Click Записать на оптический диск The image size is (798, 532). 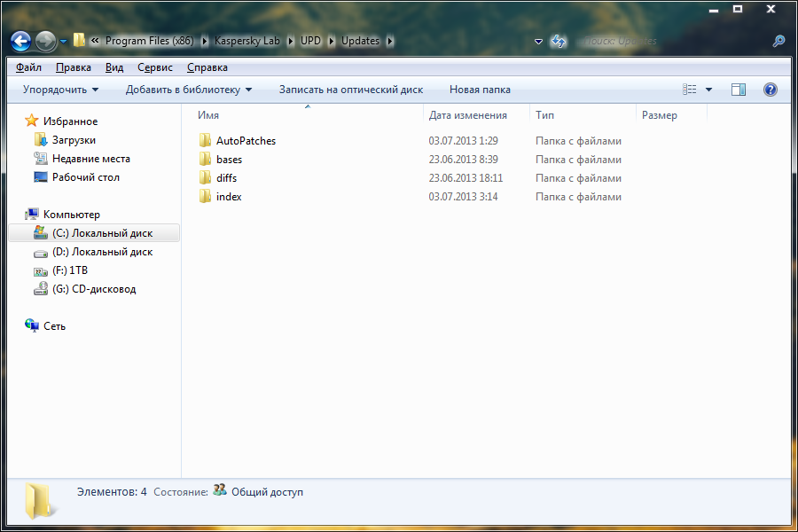351,90
